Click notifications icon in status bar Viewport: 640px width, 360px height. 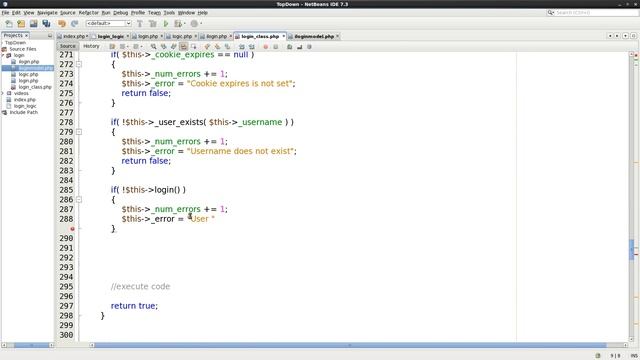pos(598,356)
